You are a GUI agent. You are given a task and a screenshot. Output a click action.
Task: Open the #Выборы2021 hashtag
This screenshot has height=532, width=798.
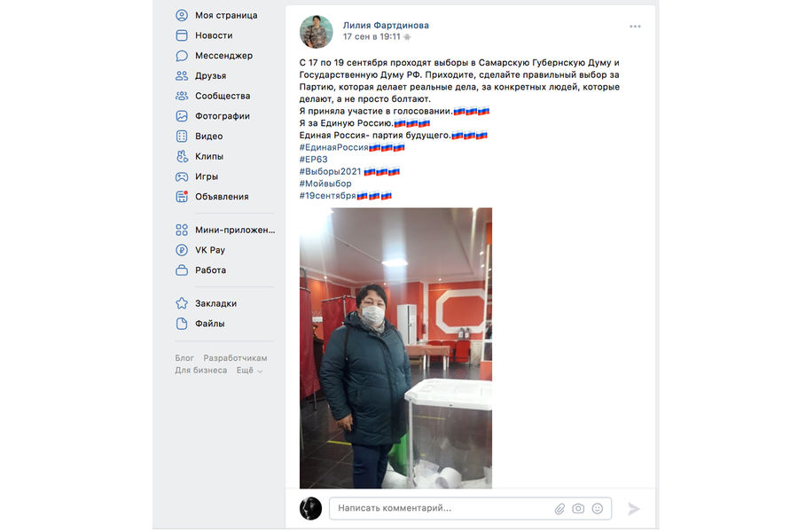click(331, 171)
